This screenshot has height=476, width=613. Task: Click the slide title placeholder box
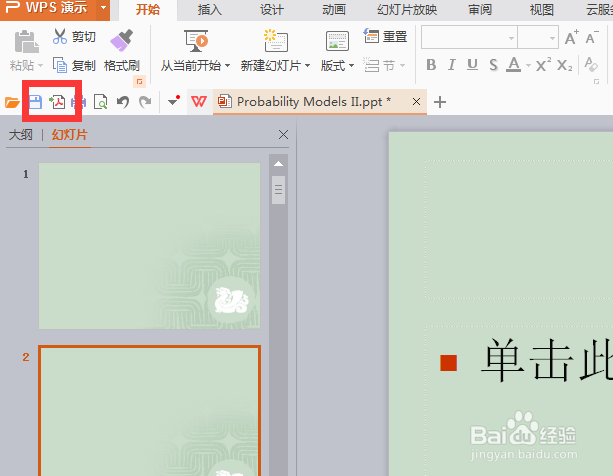coord(519,229)
